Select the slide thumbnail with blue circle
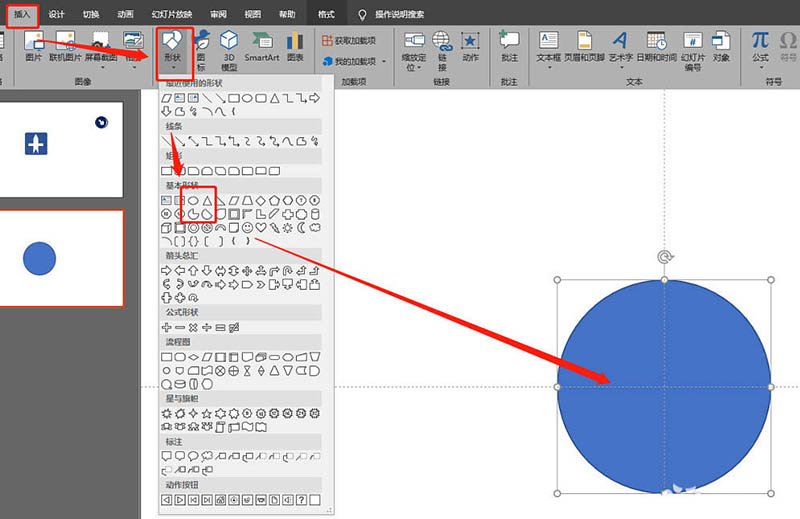Viewport: 800px width, 519px height. (61, 258)
